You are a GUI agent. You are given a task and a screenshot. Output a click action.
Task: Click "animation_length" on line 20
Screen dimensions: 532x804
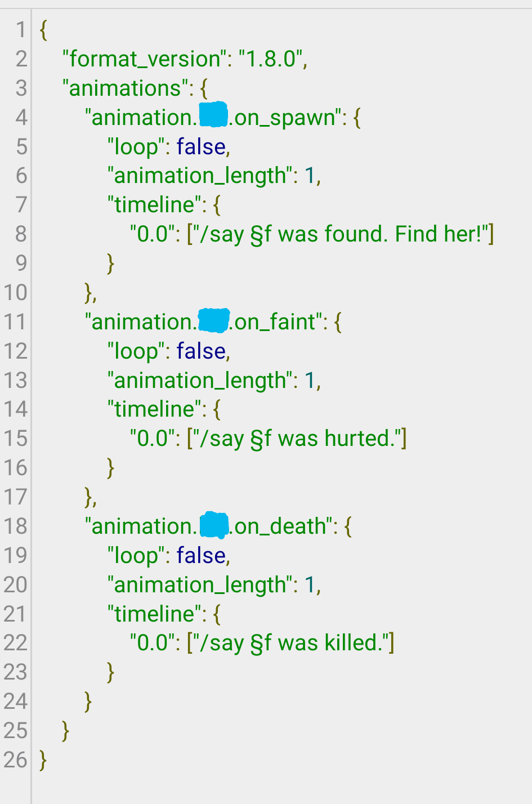pos(200,584)
